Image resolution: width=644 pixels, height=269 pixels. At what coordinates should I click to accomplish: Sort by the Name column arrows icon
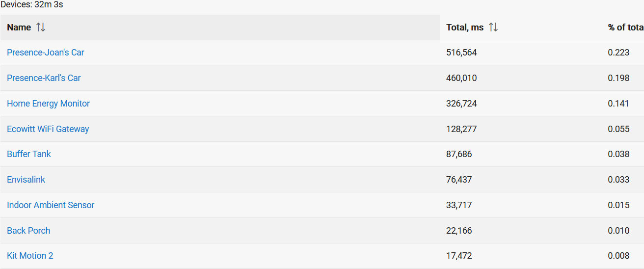pos(41,27)
